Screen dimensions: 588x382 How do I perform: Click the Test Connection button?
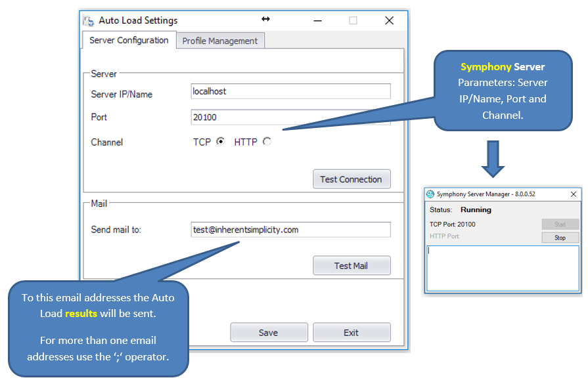(351, 179)
